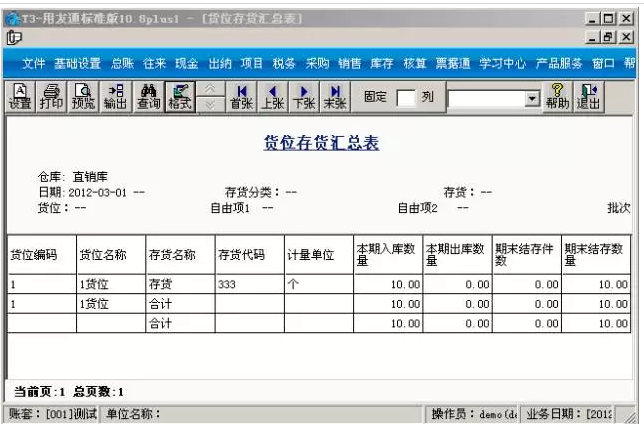
Task: Open the 帮助 help icon
Action: 557,97
